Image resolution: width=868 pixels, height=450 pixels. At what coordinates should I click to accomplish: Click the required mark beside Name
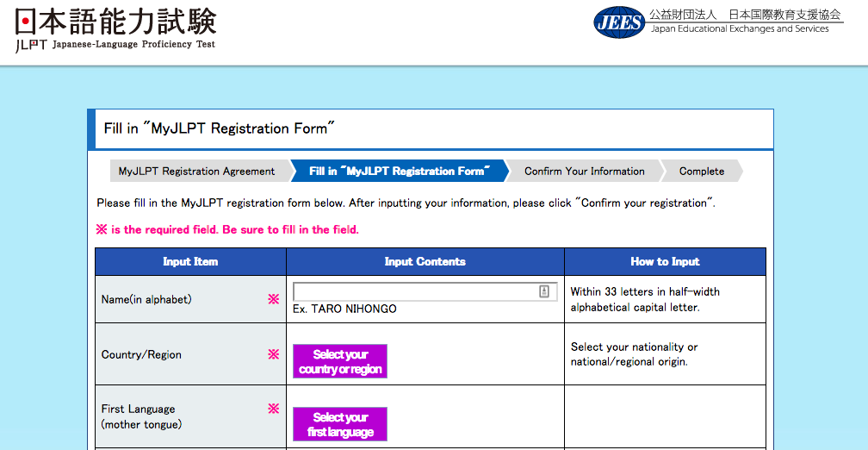point(274,299)
